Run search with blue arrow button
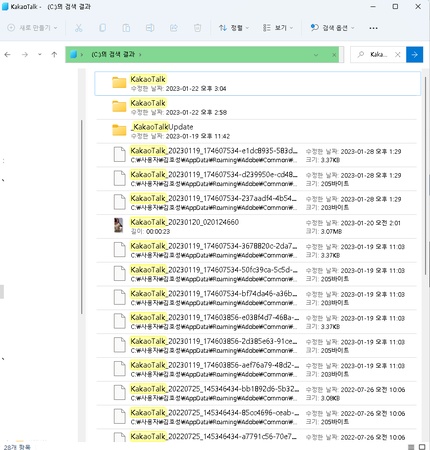The image size is (430, 450). (414, 54)
